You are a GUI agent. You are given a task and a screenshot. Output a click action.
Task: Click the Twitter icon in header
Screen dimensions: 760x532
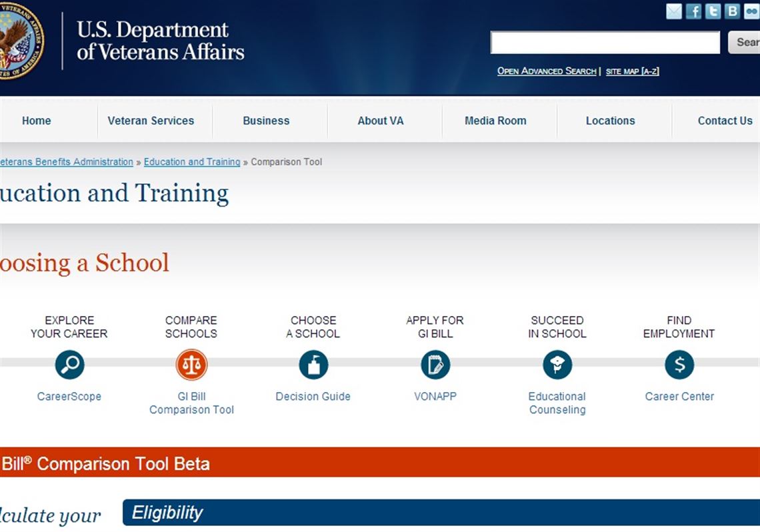pos(713,11)
